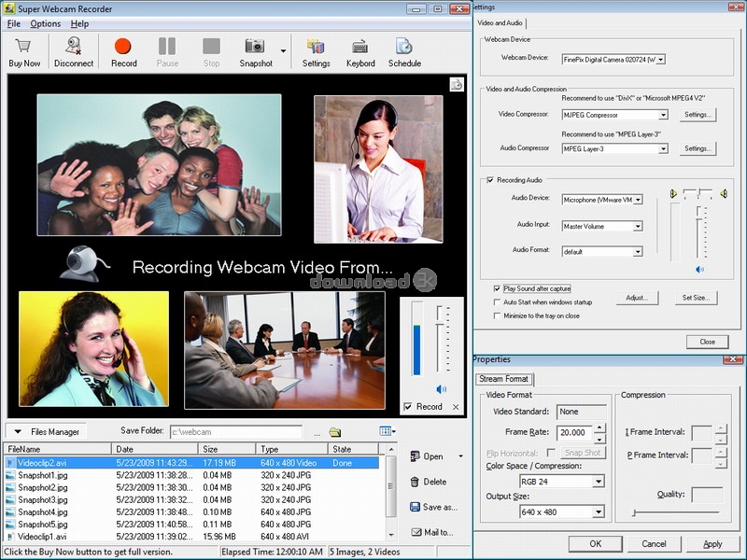
Task: Open the Webcam Device dropdown
Action: point(660,59)
